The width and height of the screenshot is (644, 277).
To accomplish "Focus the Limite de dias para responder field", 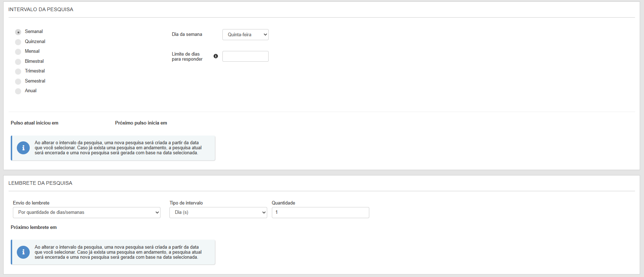I will (x=245, y=56).
